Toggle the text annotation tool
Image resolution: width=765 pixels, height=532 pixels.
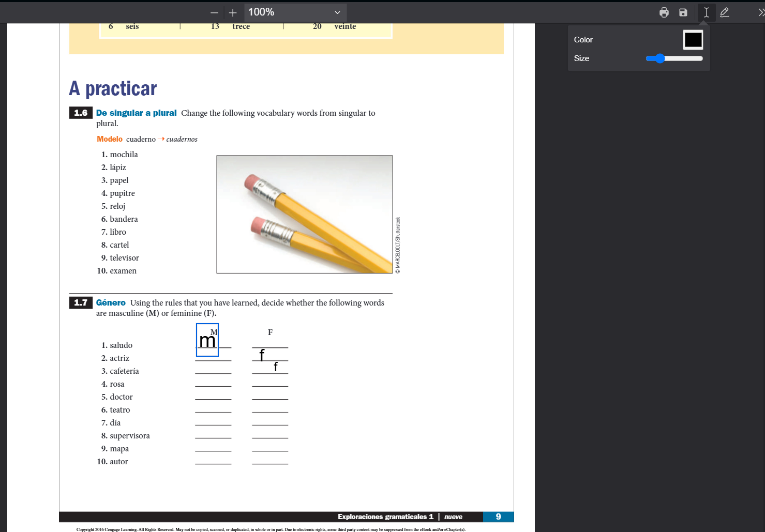tap(706, 12)
